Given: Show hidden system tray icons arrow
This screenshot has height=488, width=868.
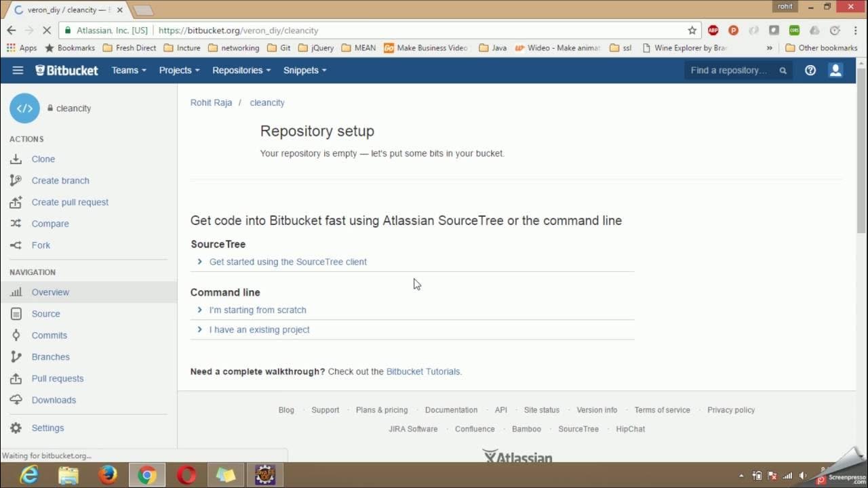Looking at the screenshot, I should click(741, 475).
